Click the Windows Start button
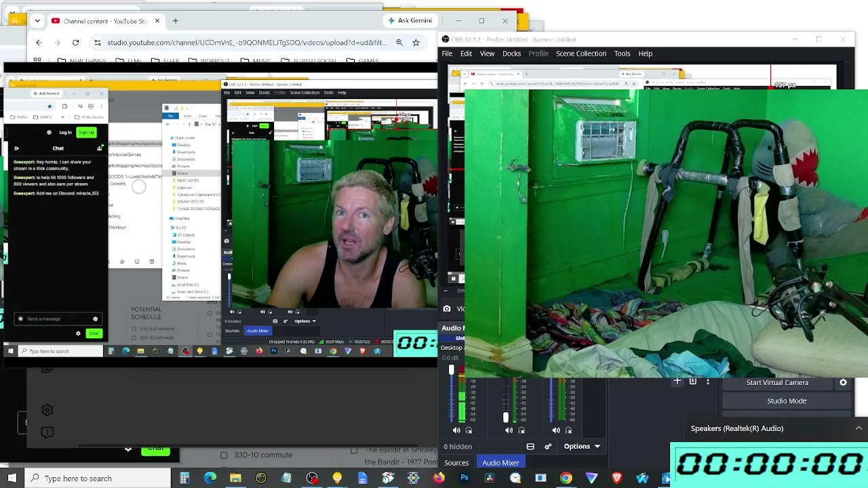Viewport: 868px width, 488px height. pyautogui.click(x=12, y=479)
